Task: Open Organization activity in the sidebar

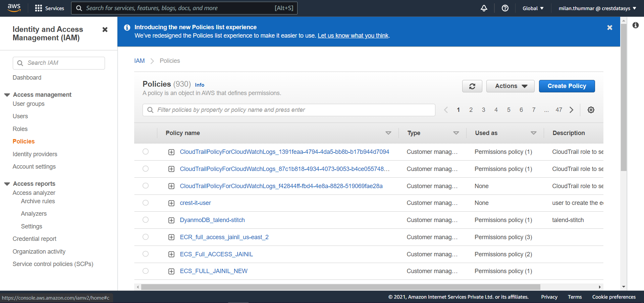Action: [x=39, y=252]
